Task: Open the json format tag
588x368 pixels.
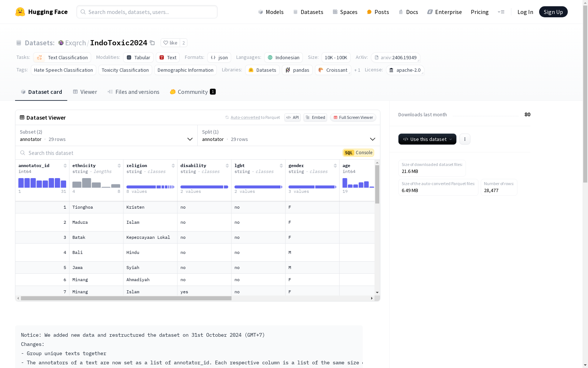Action: [219, 57]
